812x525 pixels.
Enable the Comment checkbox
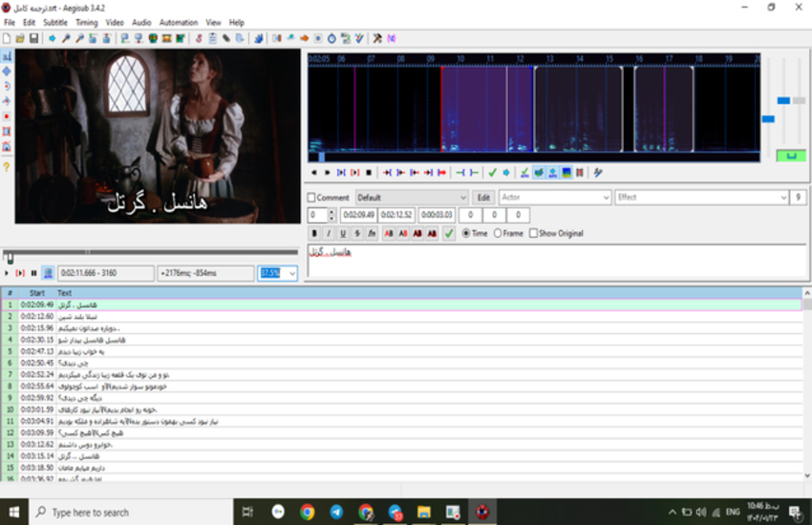click(311, 198)
